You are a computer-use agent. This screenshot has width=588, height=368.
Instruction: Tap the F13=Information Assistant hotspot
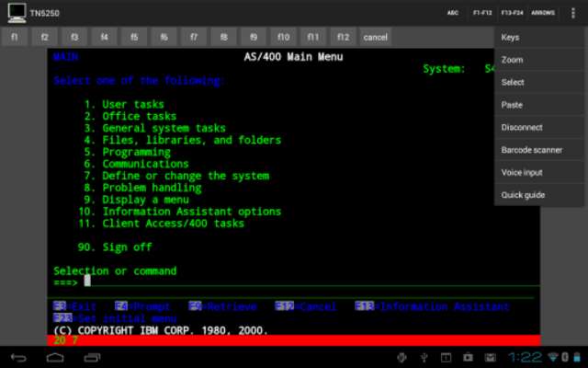pos(432,306)
